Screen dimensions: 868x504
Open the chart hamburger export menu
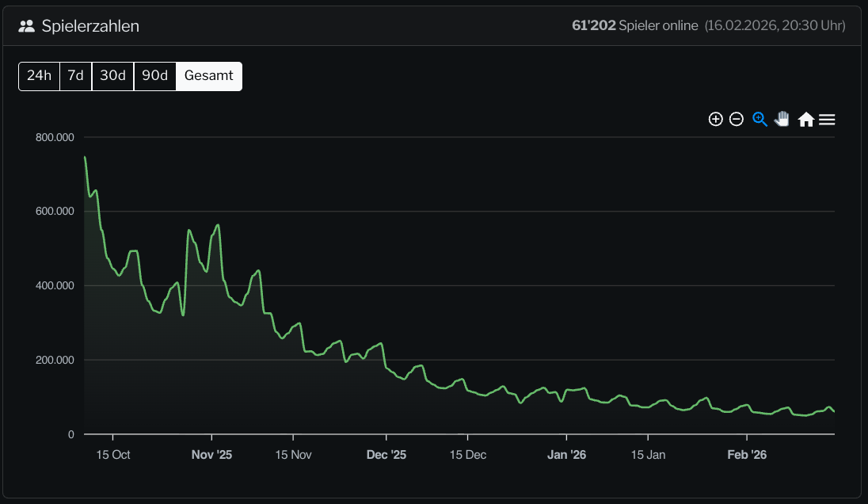pos(828,120)
